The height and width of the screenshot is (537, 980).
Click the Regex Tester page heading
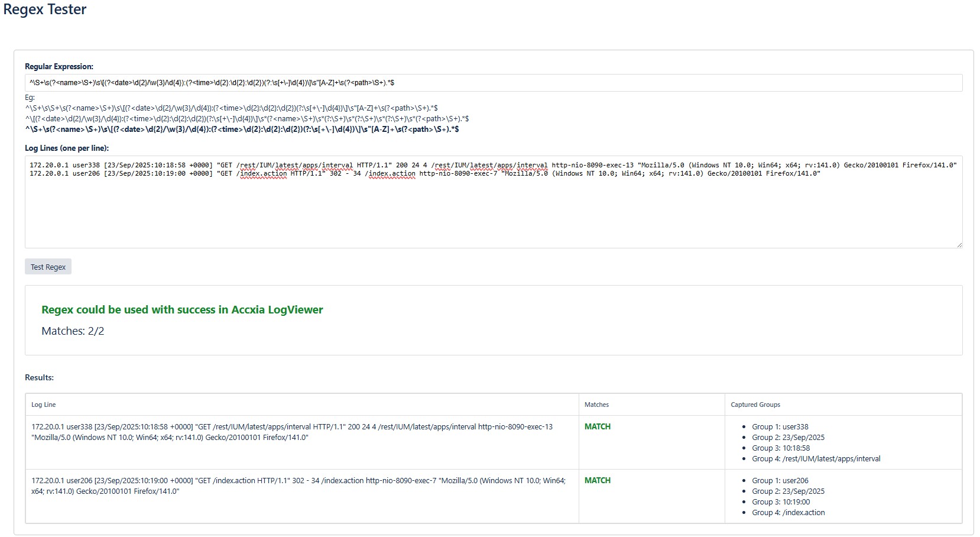point(44,9)
